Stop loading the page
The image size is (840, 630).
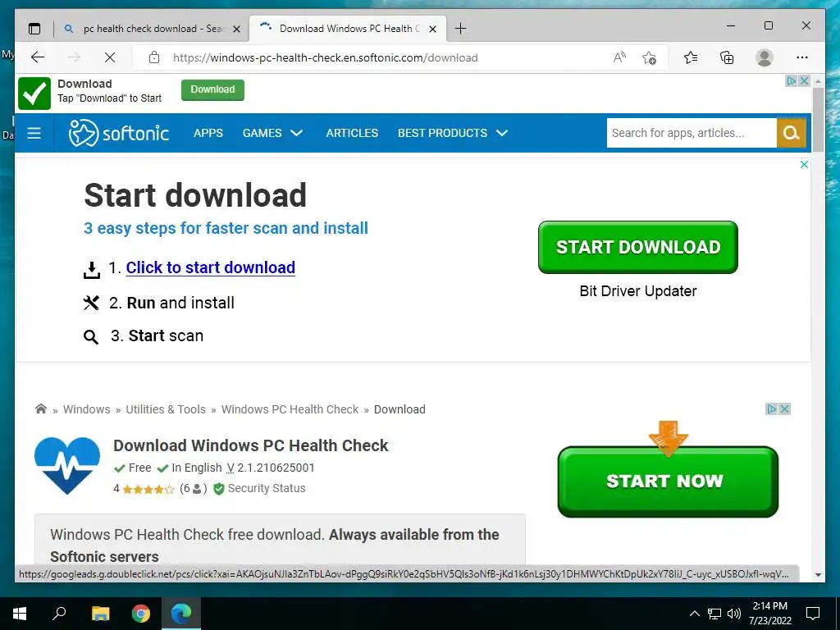tap(110, 57)
